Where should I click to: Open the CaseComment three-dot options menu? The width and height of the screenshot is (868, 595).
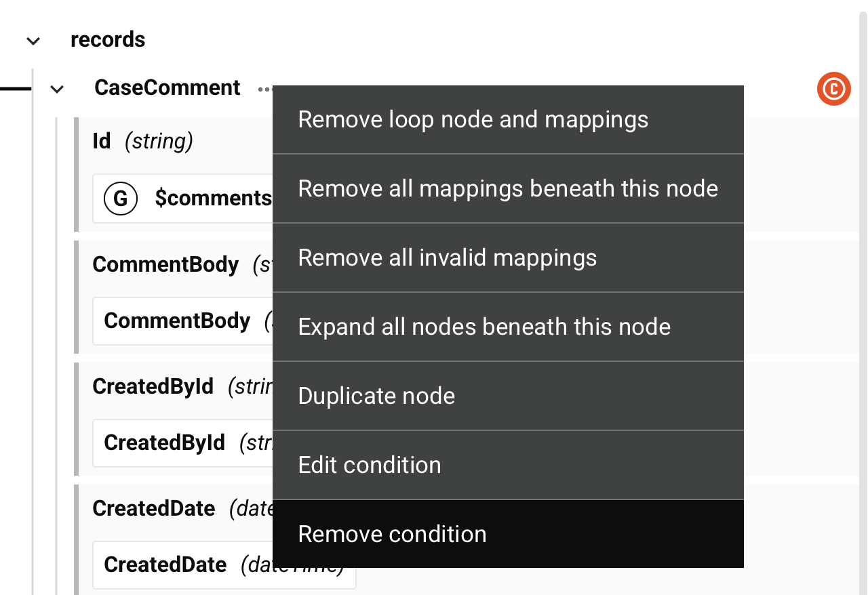click(264, 89)
